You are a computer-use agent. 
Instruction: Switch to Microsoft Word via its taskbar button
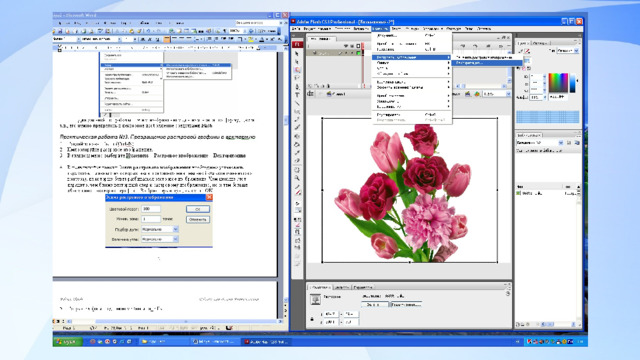tap(215, 341)
